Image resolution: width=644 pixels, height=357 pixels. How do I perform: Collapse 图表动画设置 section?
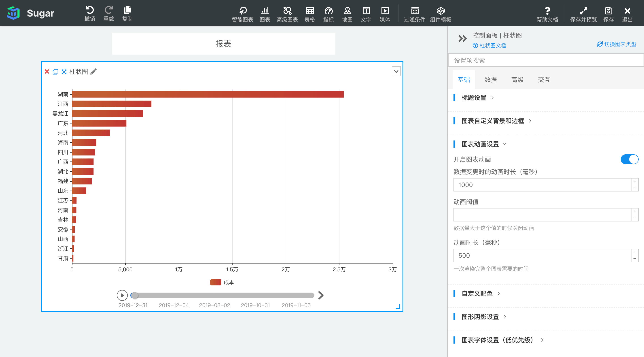[483, 144]
